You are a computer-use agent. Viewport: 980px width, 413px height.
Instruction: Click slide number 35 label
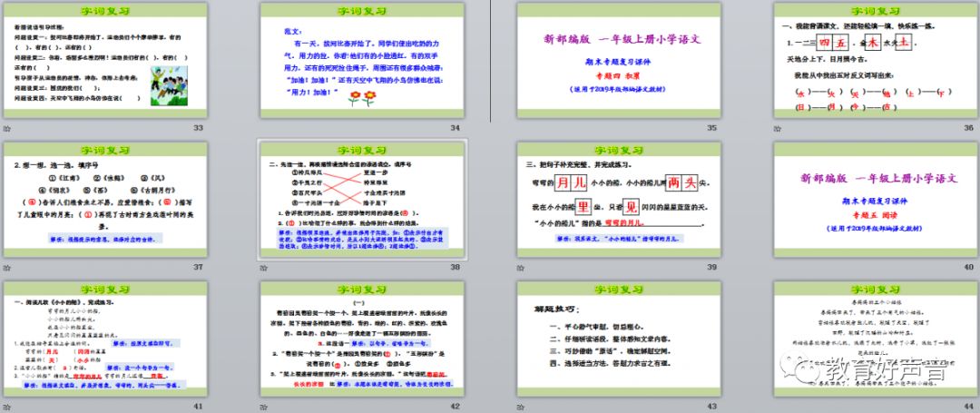pos(712,128)
